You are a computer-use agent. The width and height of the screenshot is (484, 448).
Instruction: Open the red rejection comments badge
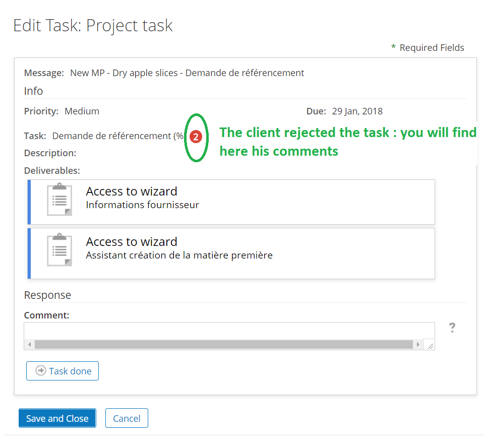196,137
